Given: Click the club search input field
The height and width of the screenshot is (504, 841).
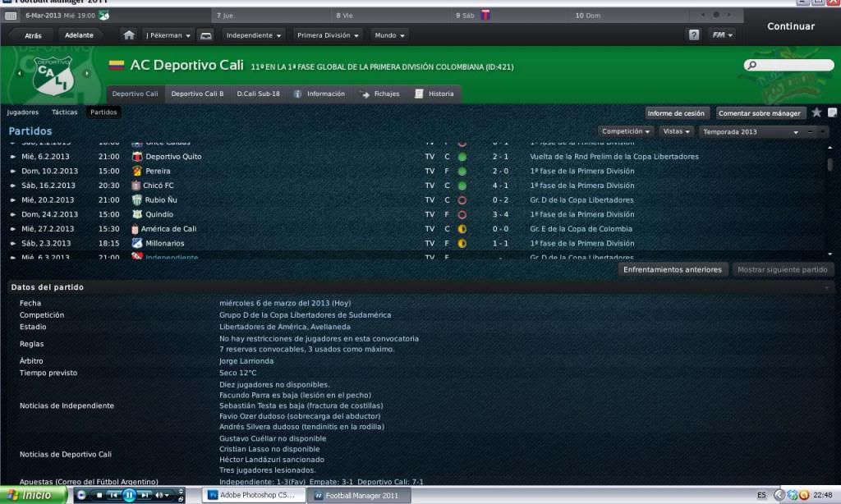Looking at the screenshot, I should (789, 65).
